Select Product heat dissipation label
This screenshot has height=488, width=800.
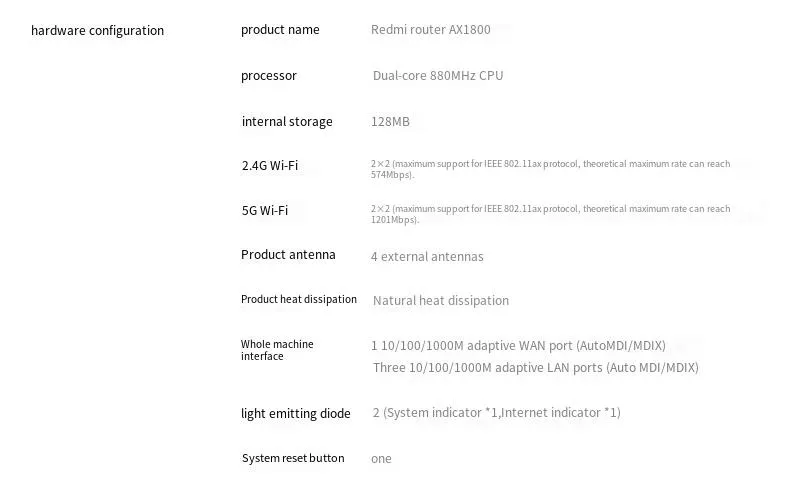298,299
